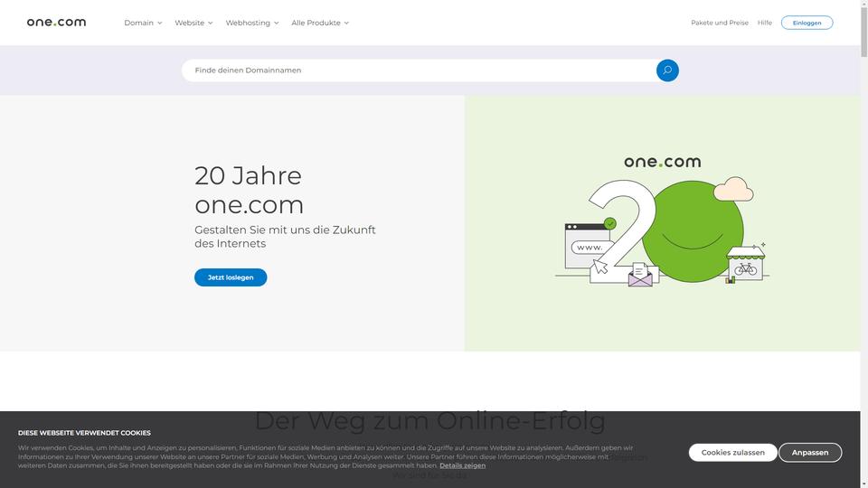This screenshot has width=868, height=488.
Task: Focus the Finde deinen Domainnamen field
Action: [419, 70]
